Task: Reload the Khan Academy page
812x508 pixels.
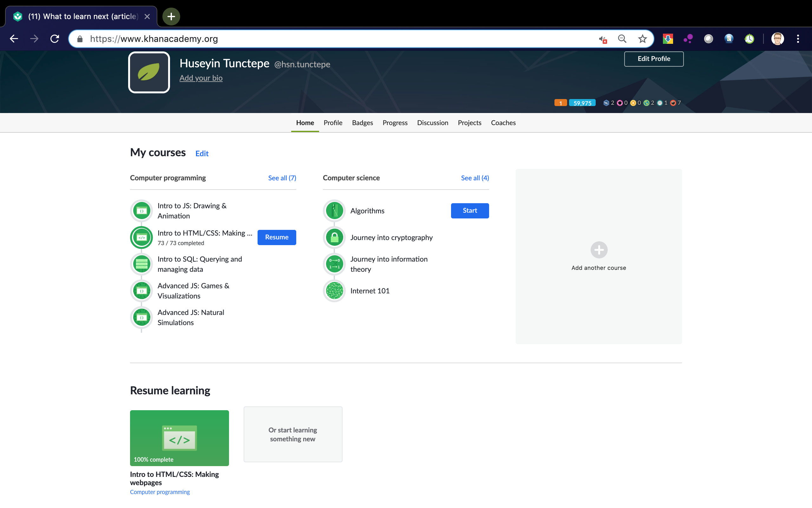Action: [55, 39]
